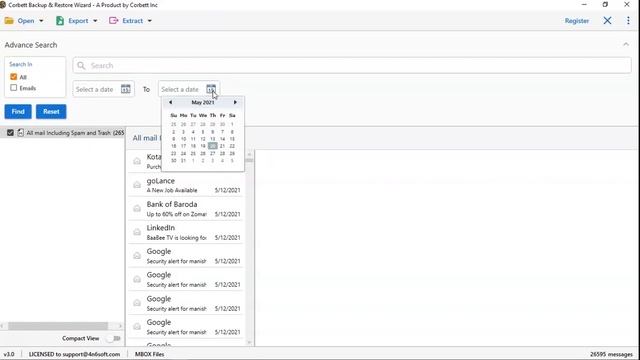The width and height of the screenshot is (640, 360).
Task: Click the MBOX Files status entry
Action: click(149, 354)
